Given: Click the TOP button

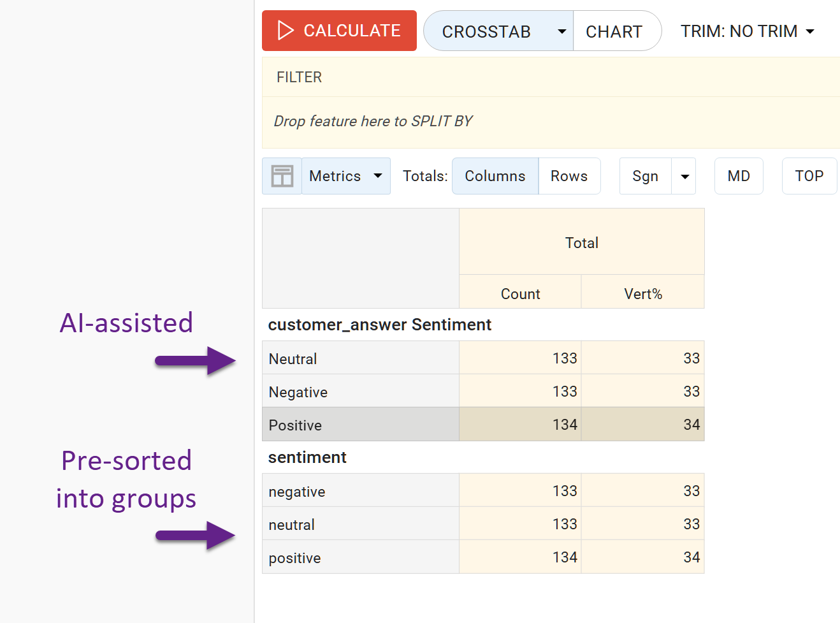Looking at the screenshot, I should click(x=809, y=176).
